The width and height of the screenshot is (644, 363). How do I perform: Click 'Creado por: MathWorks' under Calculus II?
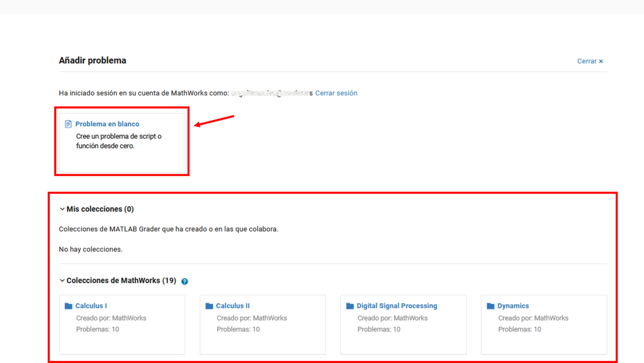252,318
